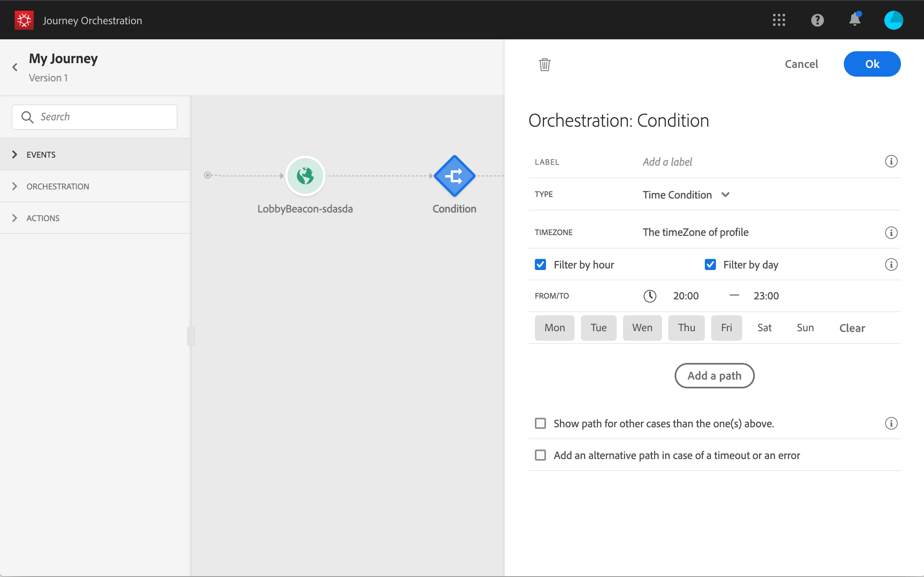This screenshot has width=924, height=577.
Task: Click the help question mark icon
Action: click(x=817, y=20)
